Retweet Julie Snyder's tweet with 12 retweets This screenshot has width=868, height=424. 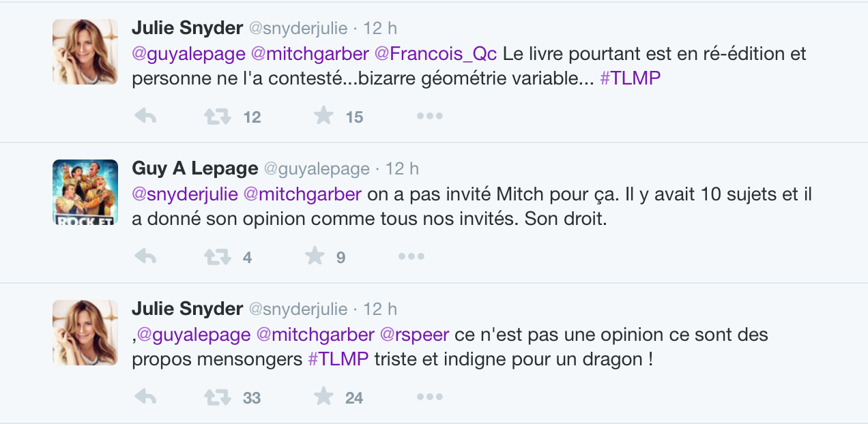[x=218, y=117]
